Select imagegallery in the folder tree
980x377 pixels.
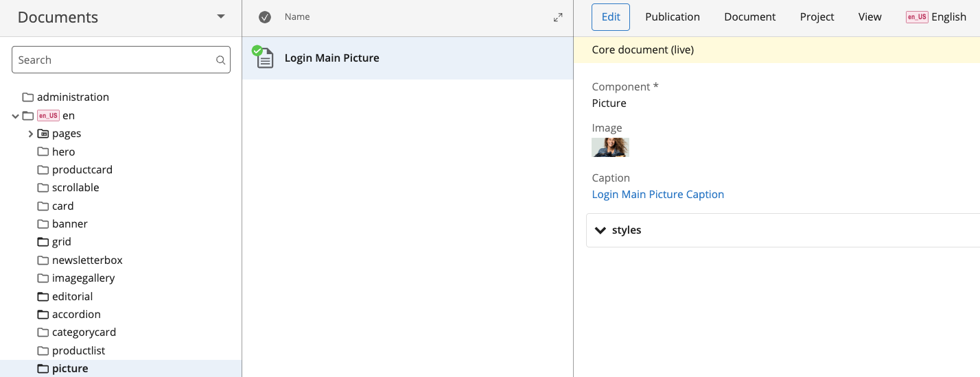click(84, 278)
